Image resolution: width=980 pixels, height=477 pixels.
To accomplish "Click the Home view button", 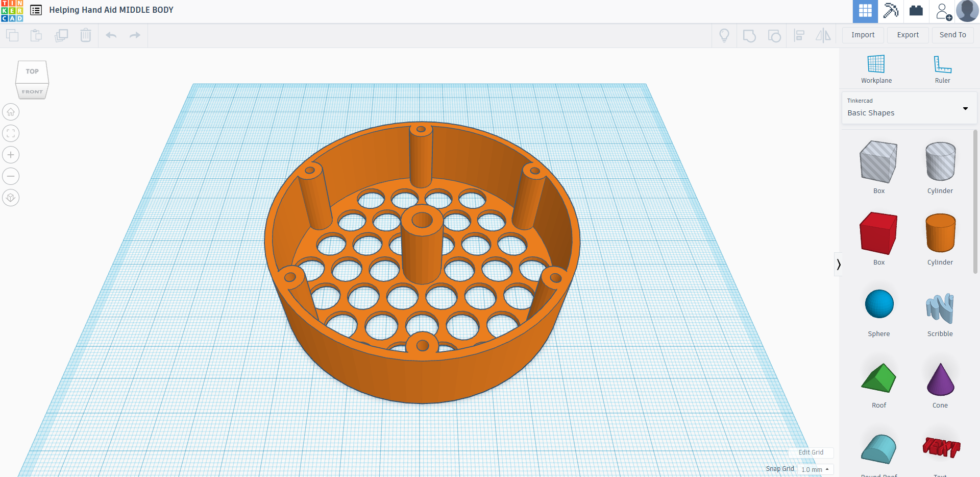I will (11, 112).
